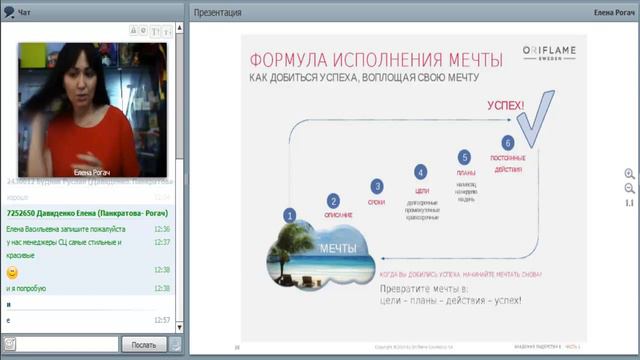Click the УСПЕХ! label on slide
640x360 pixels.
point(506,106)
